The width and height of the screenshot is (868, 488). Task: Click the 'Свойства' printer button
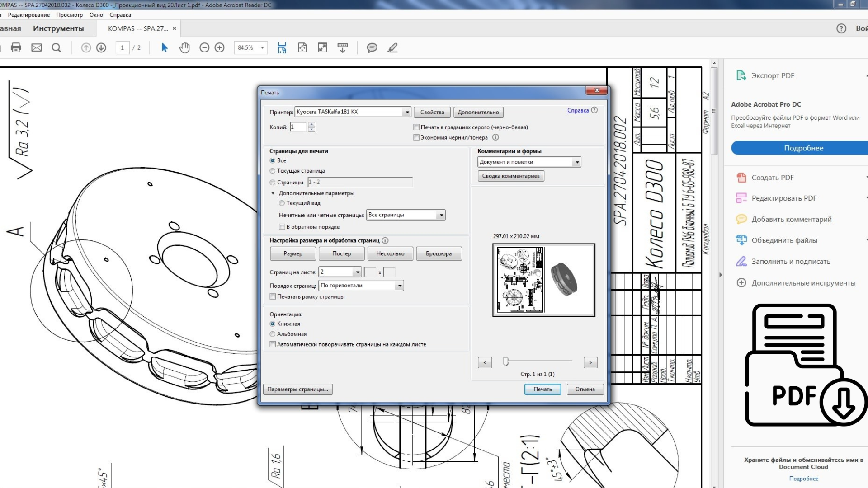pos(432,112)
